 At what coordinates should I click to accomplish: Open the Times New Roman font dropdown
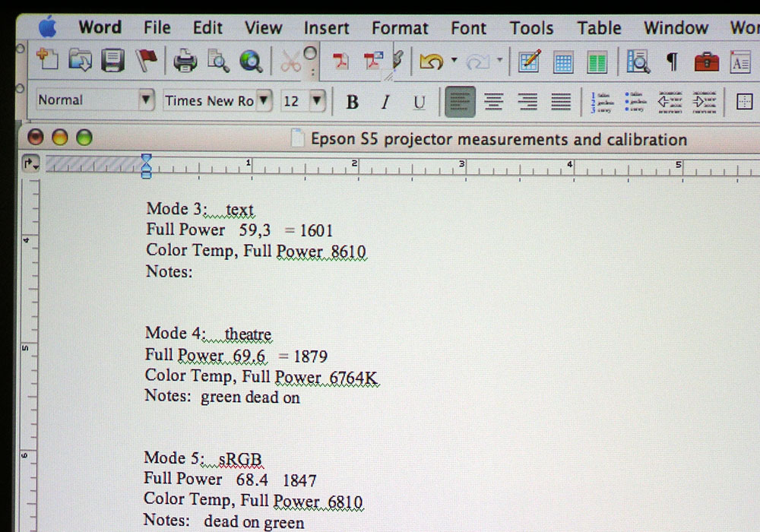click(x=264, y=100)
